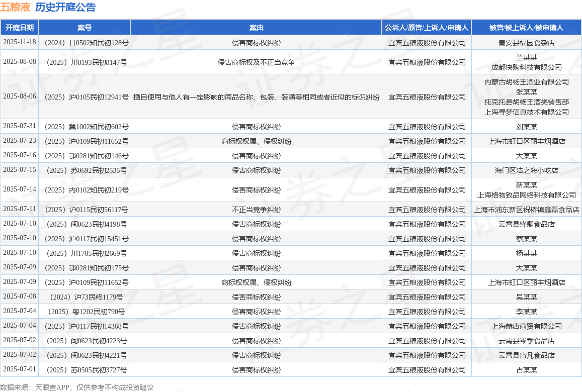Click the 公诉人/原告/上诉人/申请人 column header
Screen dimensions: 582x392
click(427, 28)
